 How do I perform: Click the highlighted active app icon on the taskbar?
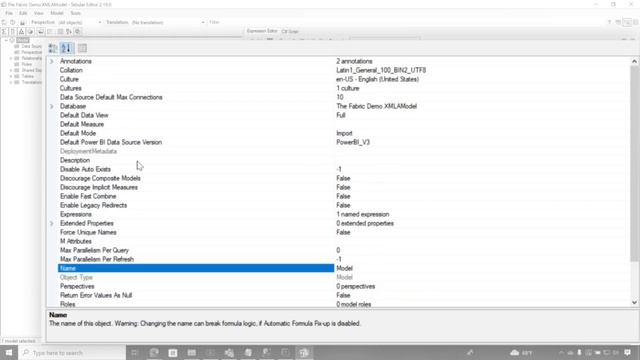point(304,353)
